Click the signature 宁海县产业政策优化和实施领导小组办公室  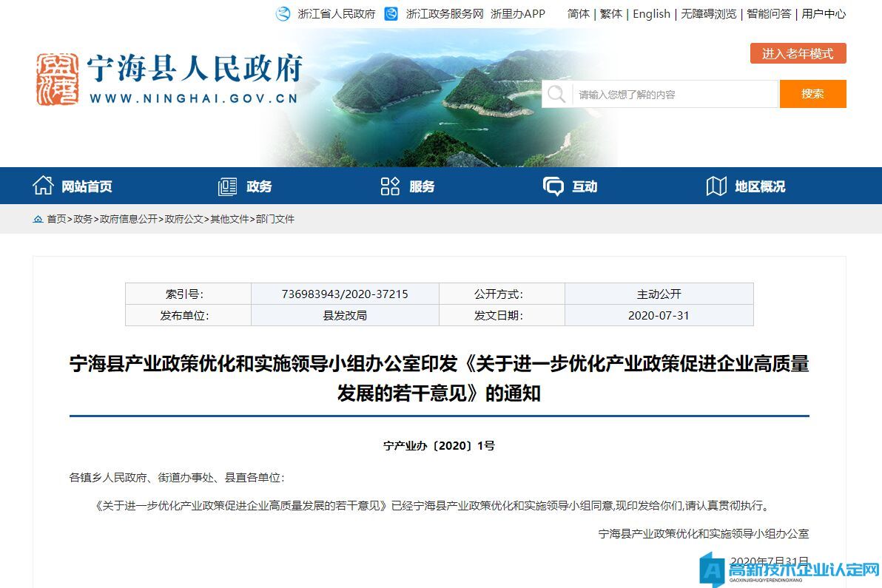point(703,533)
